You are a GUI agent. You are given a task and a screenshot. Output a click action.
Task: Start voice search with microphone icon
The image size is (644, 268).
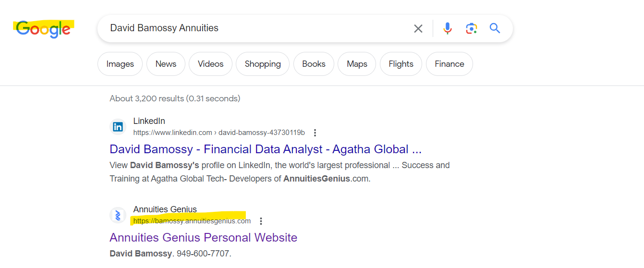coord(448,29)
